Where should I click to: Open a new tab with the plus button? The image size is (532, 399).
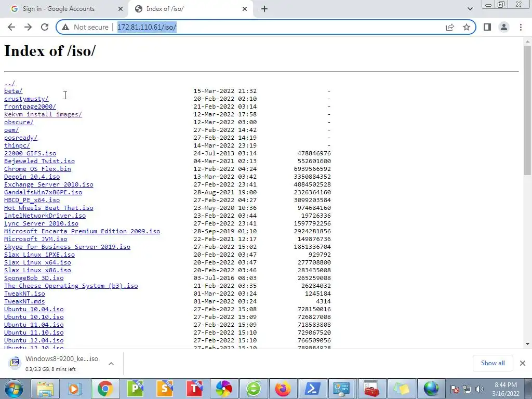click(264, 9)
